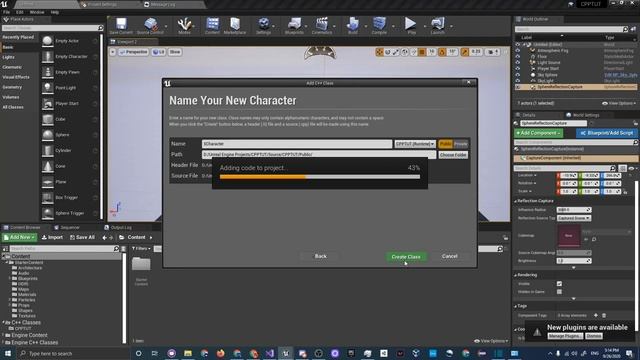
Task: Select the Box Trigger actor icon
Action: coord(48,198)
